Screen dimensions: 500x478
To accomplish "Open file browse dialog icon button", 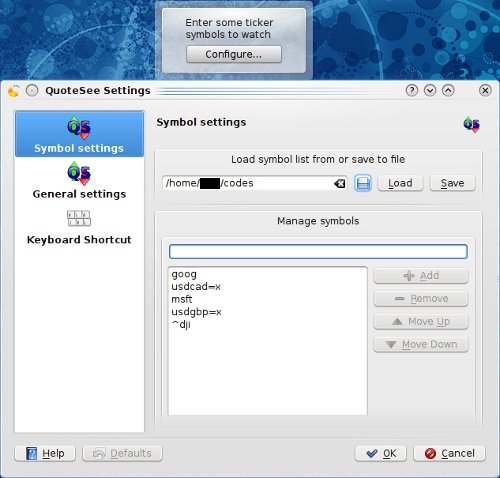I will pyautogui.click(x=363, y=183).
